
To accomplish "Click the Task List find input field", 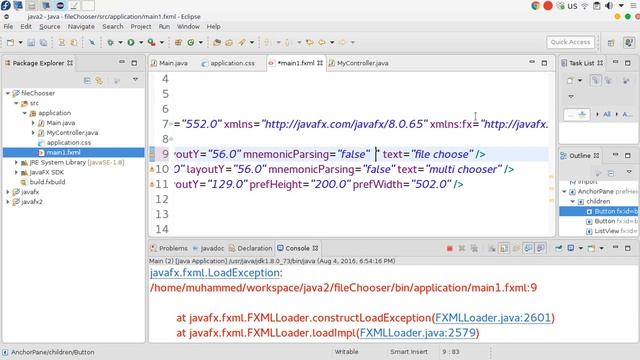I will click(577, 115).
